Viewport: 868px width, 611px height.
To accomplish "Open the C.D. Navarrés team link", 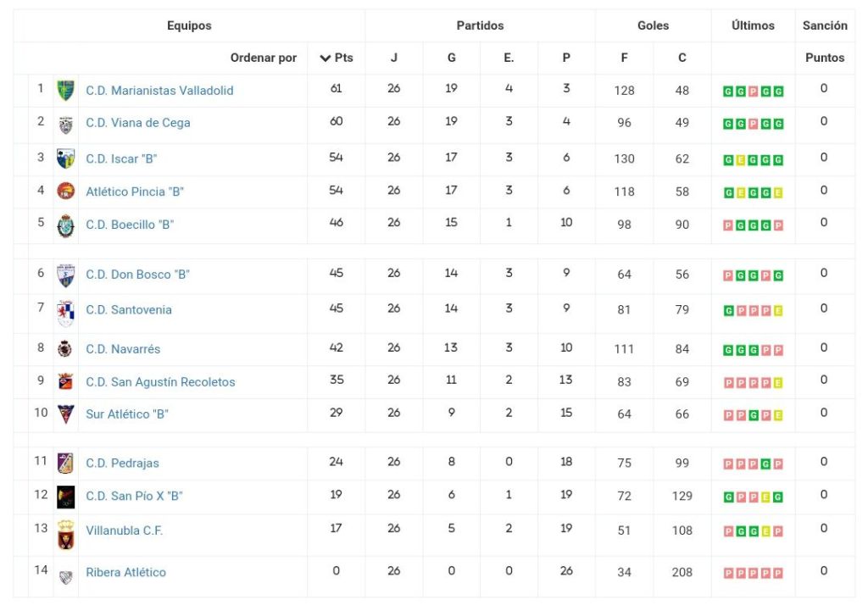I will pos(123,348).
